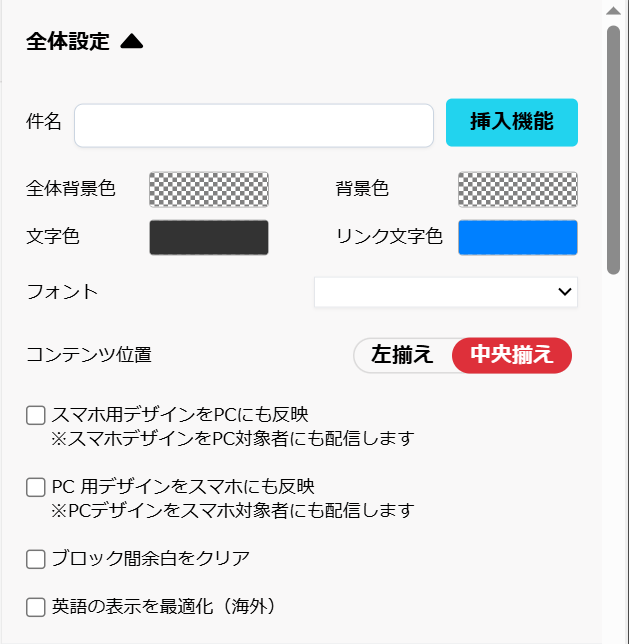Click the 件名 field label
Viewport: 629px width, 644px height.
tap(44, 122)
